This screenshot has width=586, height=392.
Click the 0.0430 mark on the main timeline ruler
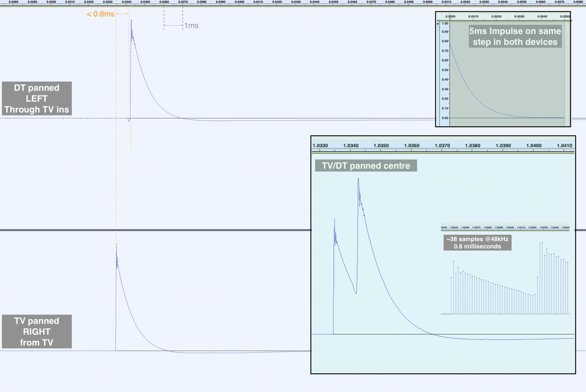296,2
